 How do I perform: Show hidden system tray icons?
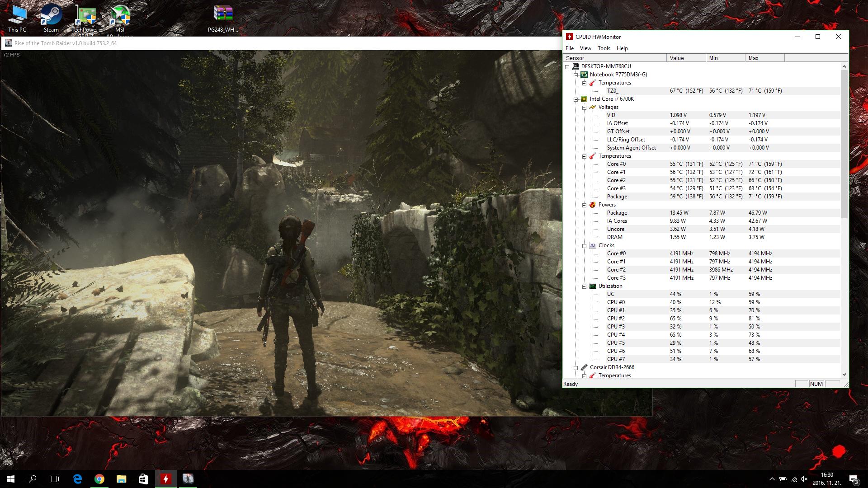click(772, 479)
